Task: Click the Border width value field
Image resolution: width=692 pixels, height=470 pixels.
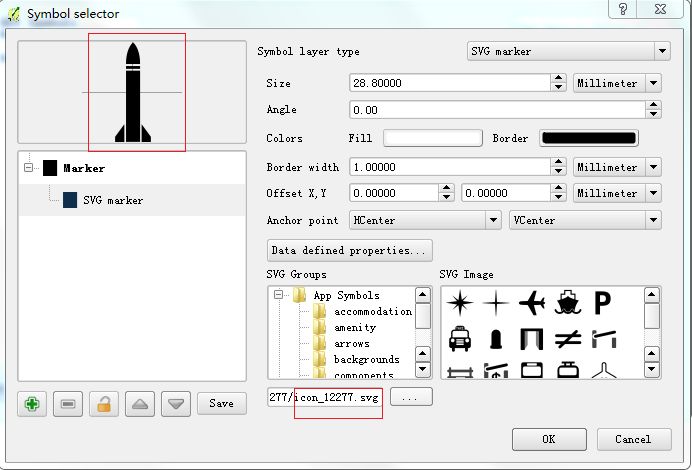Action: 449,167
